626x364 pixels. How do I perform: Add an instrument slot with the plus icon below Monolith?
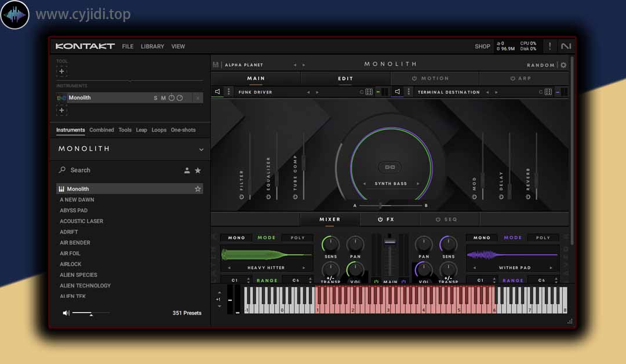pyautogui.click(x=61, y=110)
